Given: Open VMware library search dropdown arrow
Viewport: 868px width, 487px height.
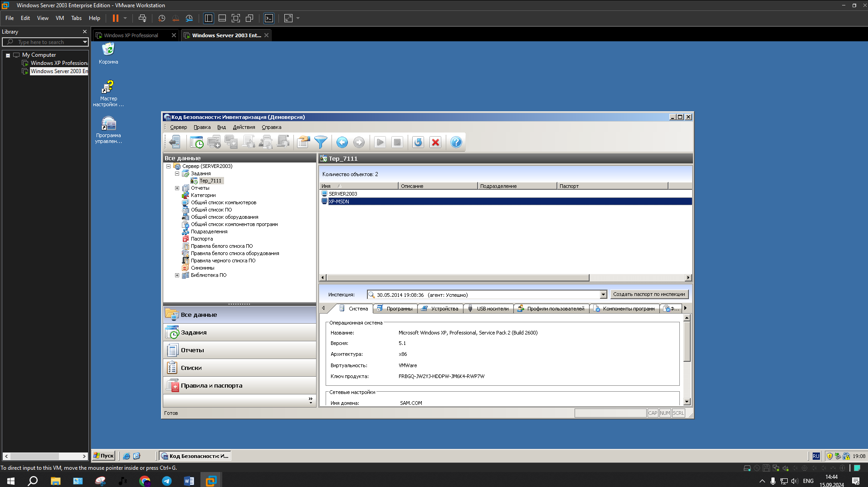Looking at the screenshot, I should pos(85,42).
